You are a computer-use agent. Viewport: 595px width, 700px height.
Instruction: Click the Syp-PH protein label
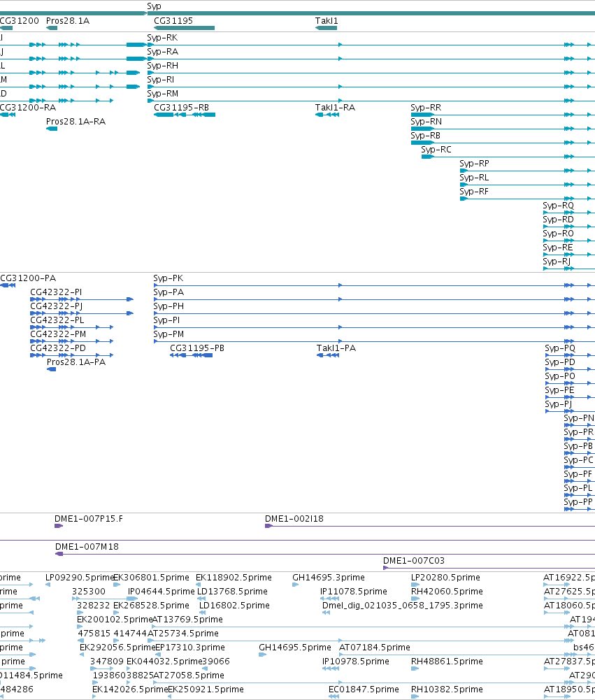click(x=169, y=306)
